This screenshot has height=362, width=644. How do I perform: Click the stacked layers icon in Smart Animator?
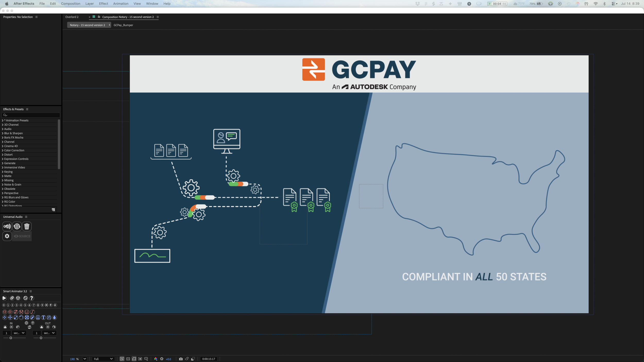(12, 298)
